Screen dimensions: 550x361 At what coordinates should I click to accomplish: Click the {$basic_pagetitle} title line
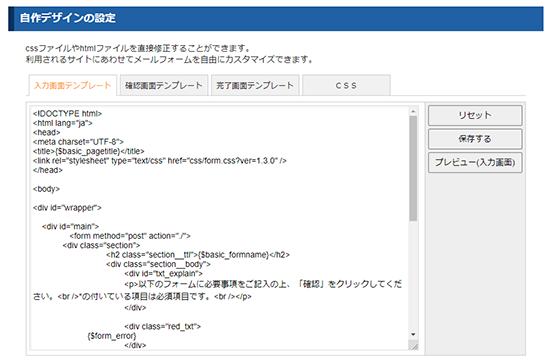(x=88, y=151)
